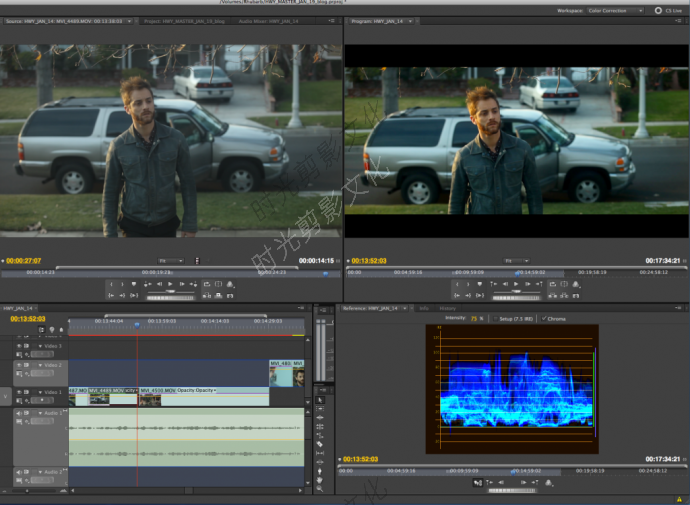Screen dimensions: 690x505
Task: Click Extract button in Program monitor
Action: [x=564, y=296]
